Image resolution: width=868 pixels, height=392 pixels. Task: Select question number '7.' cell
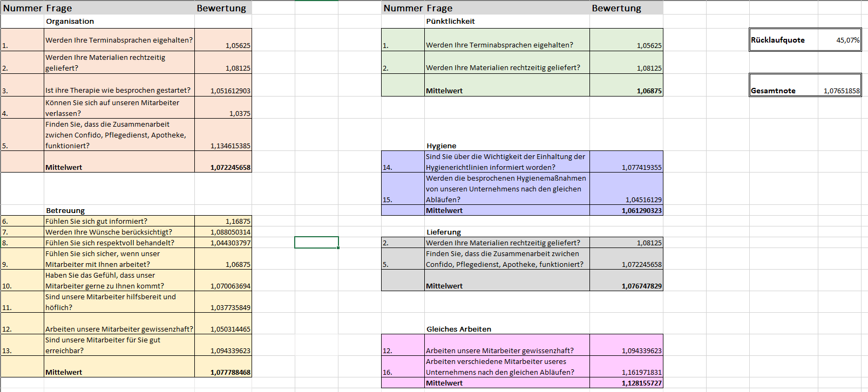tap(22, 232)
